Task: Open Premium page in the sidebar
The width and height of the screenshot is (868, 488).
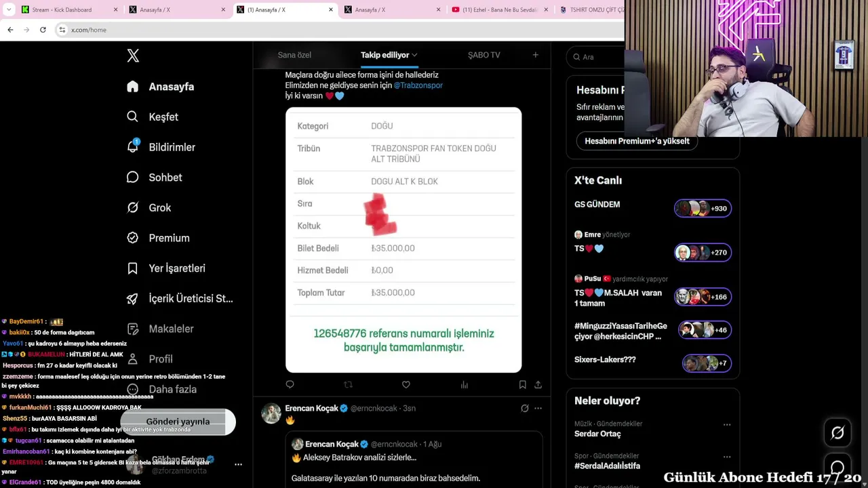Action: coord(158,238)
